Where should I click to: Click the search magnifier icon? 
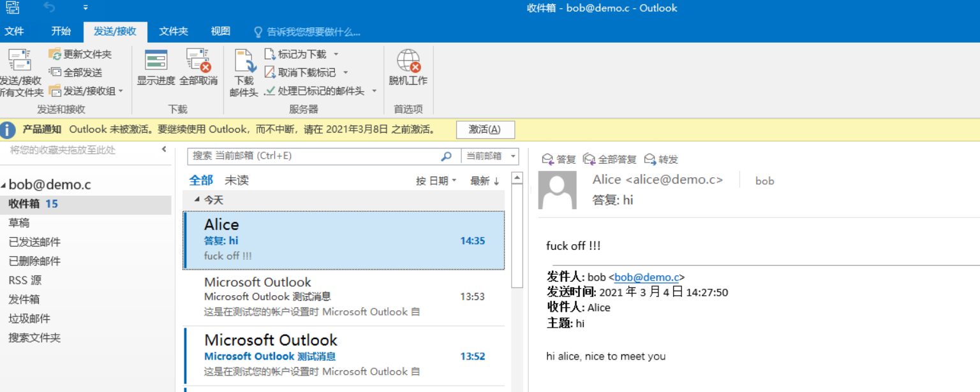[447, 156]
